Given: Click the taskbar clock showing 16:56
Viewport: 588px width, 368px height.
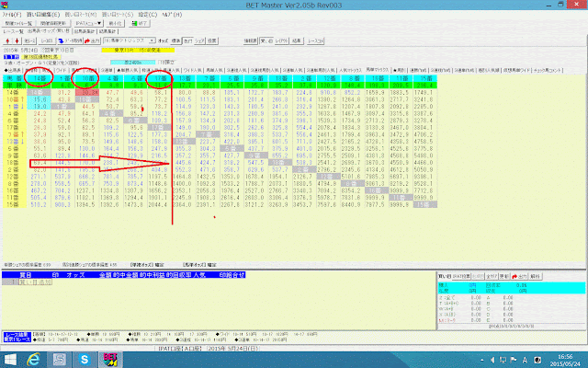Looking at the screenshot, I should pos(565,360).
